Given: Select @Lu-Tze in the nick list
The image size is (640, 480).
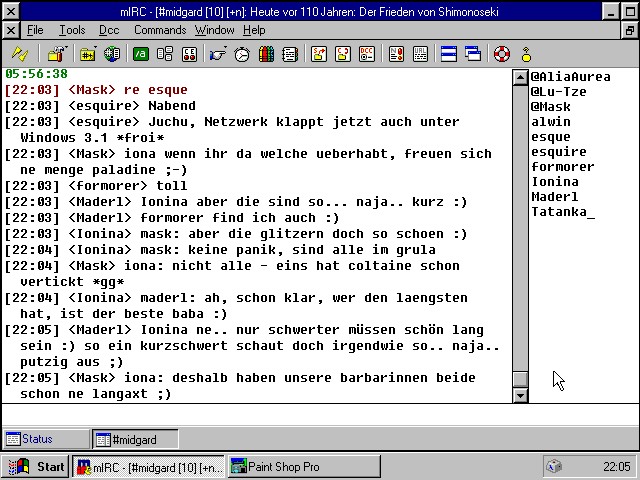Looking at the screenshot, I should [558, 92].
